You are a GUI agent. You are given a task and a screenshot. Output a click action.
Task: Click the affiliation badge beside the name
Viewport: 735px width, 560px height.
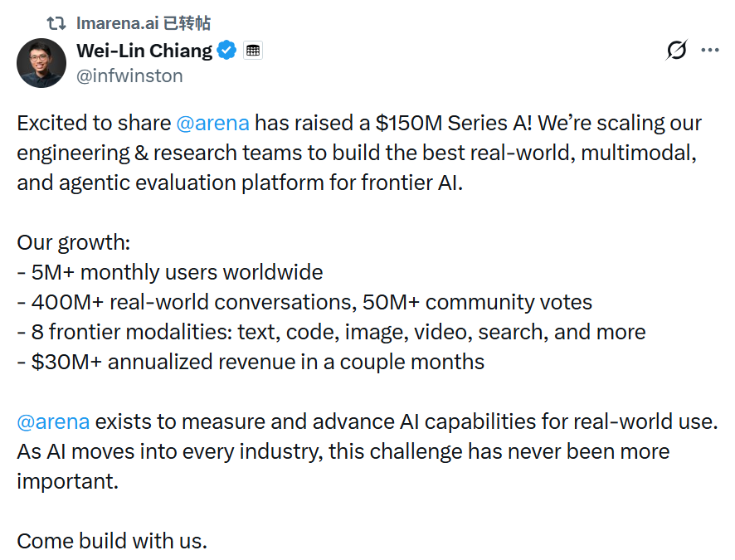(253, 51)
